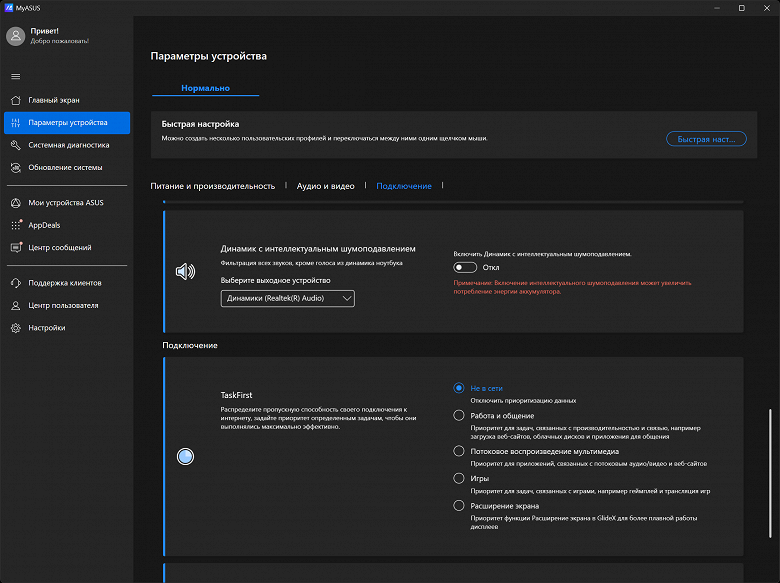The width and height of the screenshot is (780, 583).
Task: Click the Быстрая наст... button
Action: [x=706, y=139]
